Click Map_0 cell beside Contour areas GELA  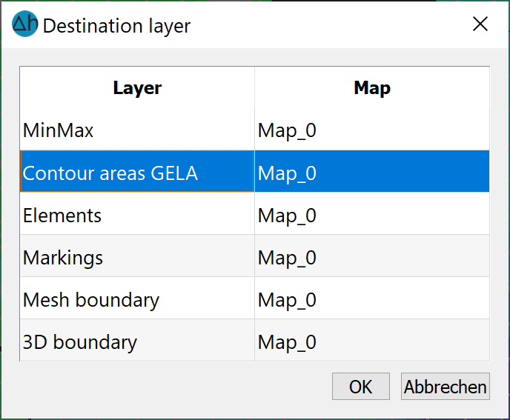(x=372, y=171)
